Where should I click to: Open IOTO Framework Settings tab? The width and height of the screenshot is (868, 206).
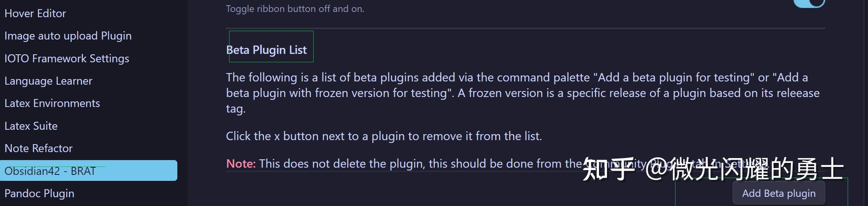(x=67, y=59)
